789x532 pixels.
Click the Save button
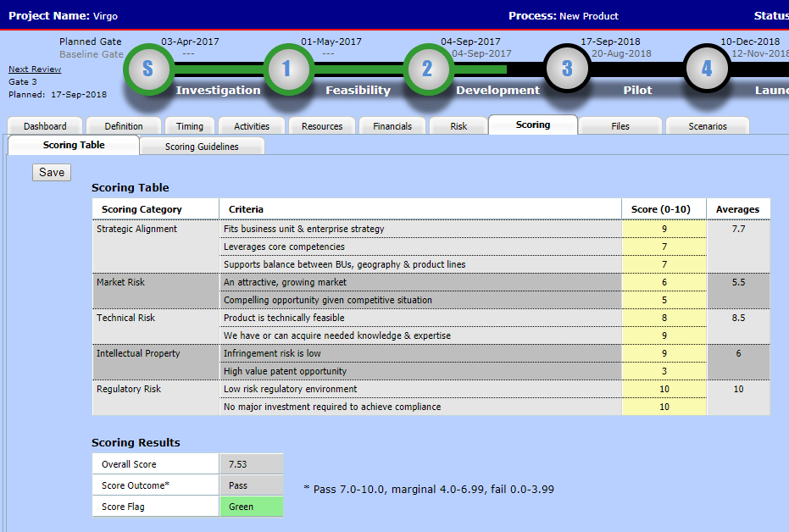(x=52, y=173)
